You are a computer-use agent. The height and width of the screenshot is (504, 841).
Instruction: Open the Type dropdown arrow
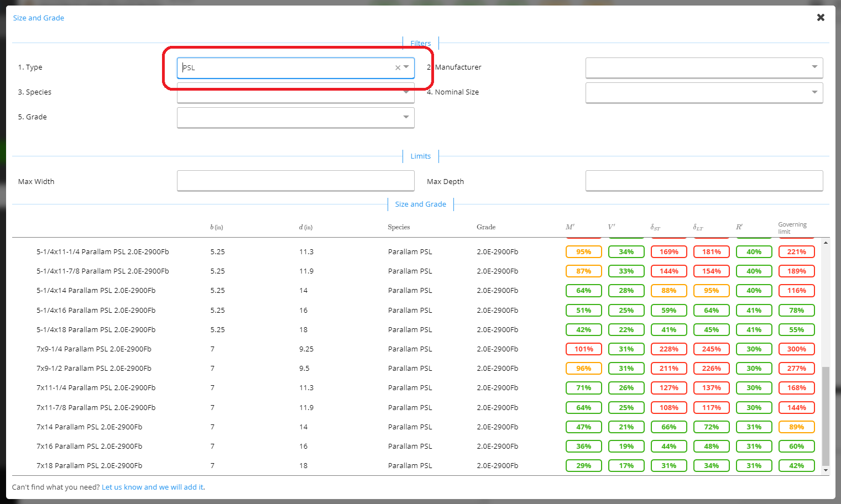click(x=406, y=67)
